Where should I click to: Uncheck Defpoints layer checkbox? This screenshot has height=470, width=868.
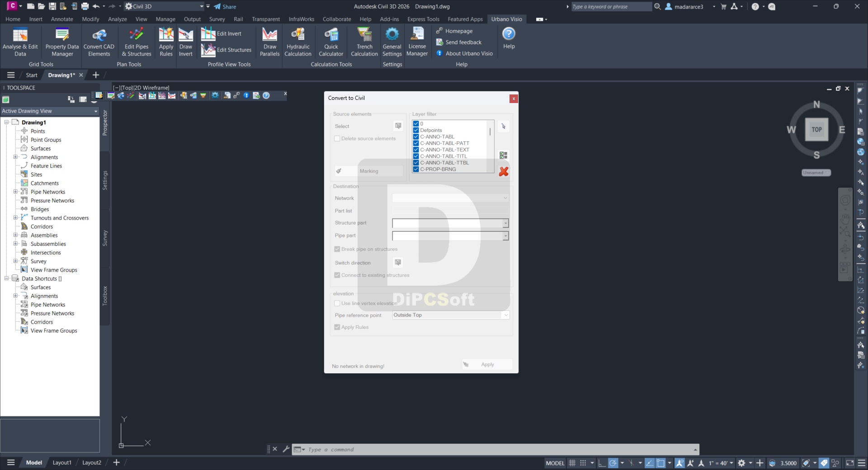point(416,130)
